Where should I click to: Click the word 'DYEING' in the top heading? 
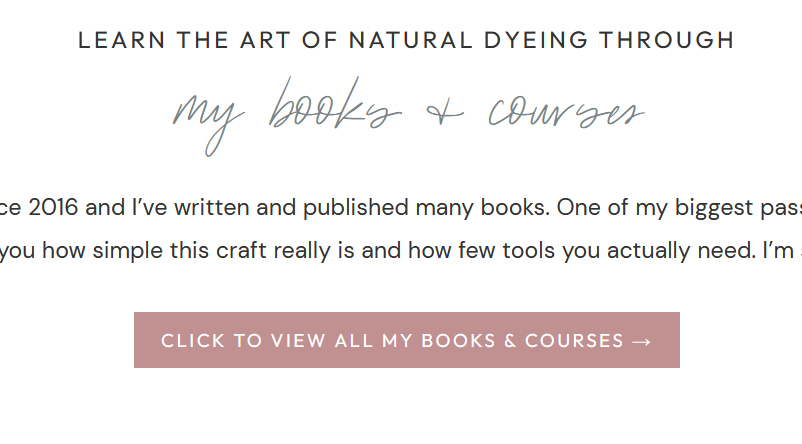(536, 40)
